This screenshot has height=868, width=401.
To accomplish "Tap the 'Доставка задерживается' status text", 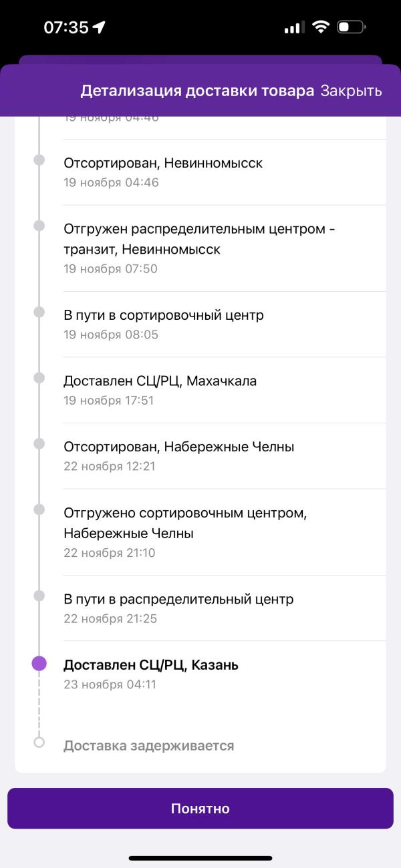I will pyautogui.click(x=148, y=746).
